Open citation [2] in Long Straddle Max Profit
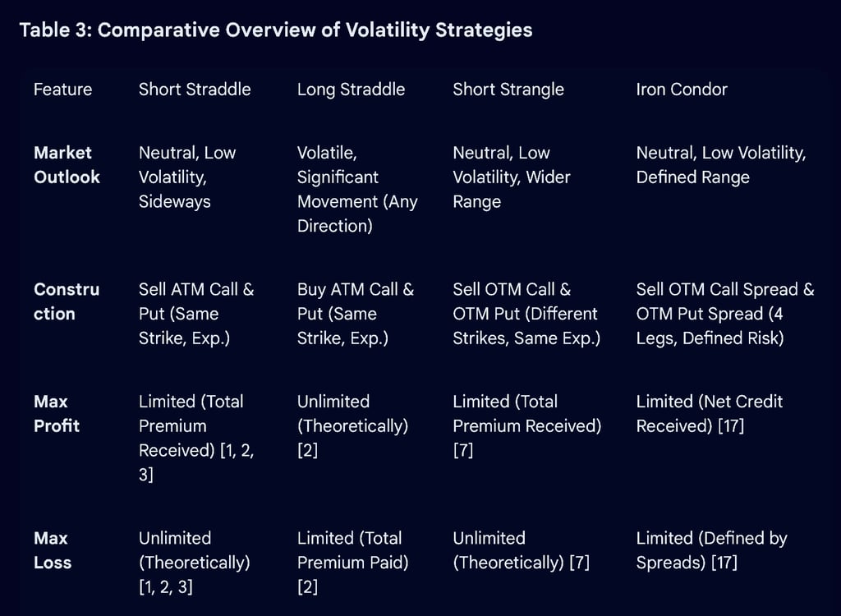The image size is (841, 616). (307, 450)
